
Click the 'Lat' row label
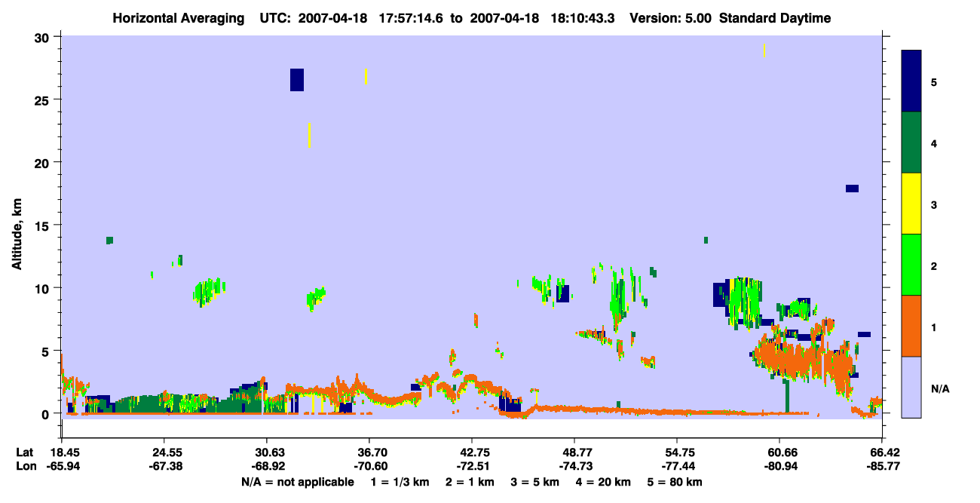(x=25, y=452)
